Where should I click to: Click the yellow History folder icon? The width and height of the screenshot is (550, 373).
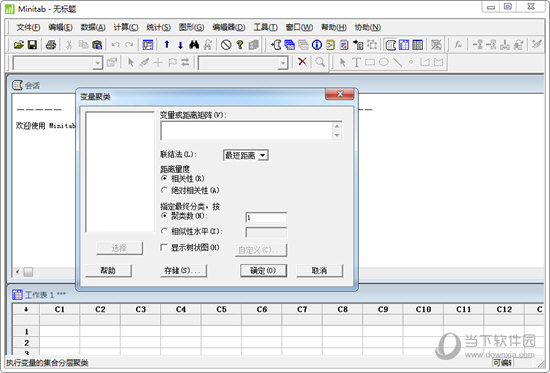click(330, 45)
